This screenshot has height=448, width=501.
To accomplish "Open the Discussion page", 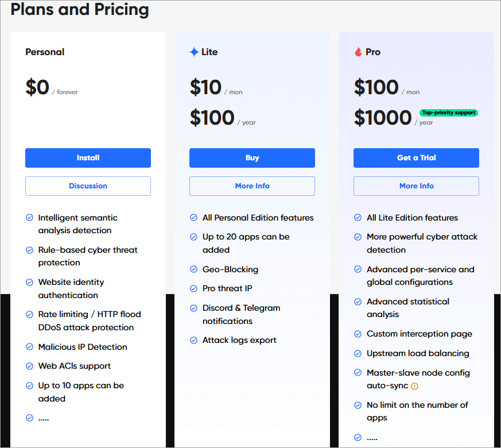I will click(x=88, y=186).
